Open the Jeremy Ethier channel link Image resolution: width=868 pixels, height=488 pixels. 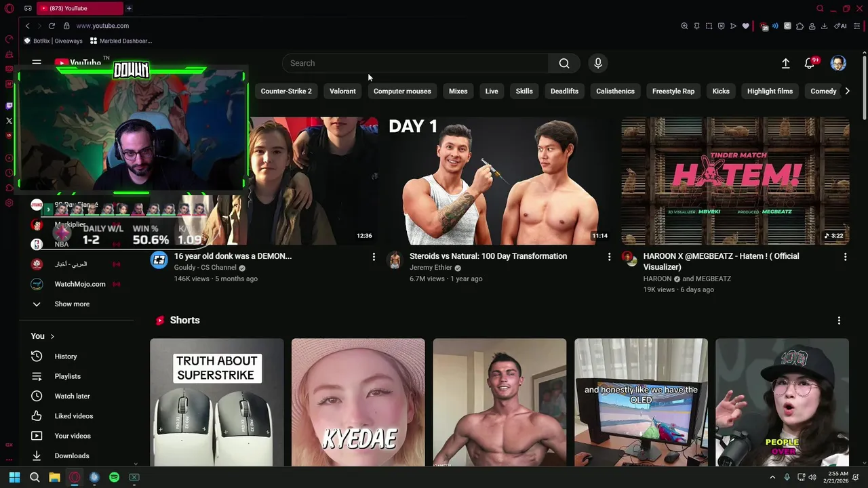[x=431, y=268]
